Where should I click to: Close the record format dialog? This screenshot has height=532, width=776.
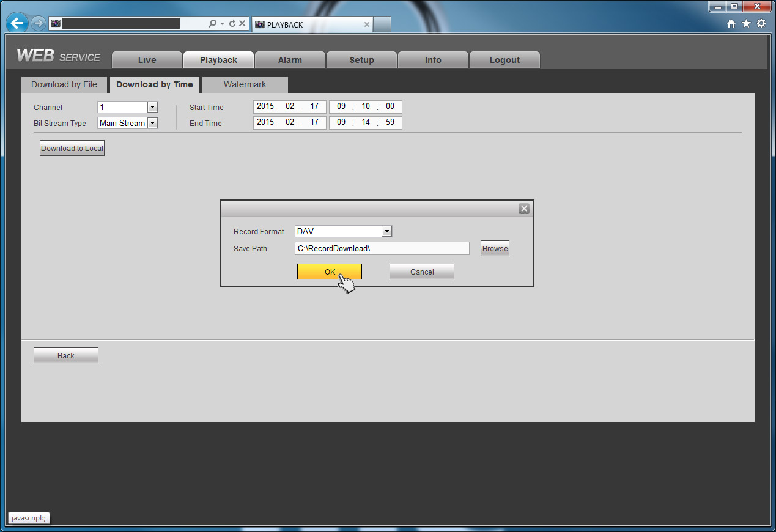(524, 209)
